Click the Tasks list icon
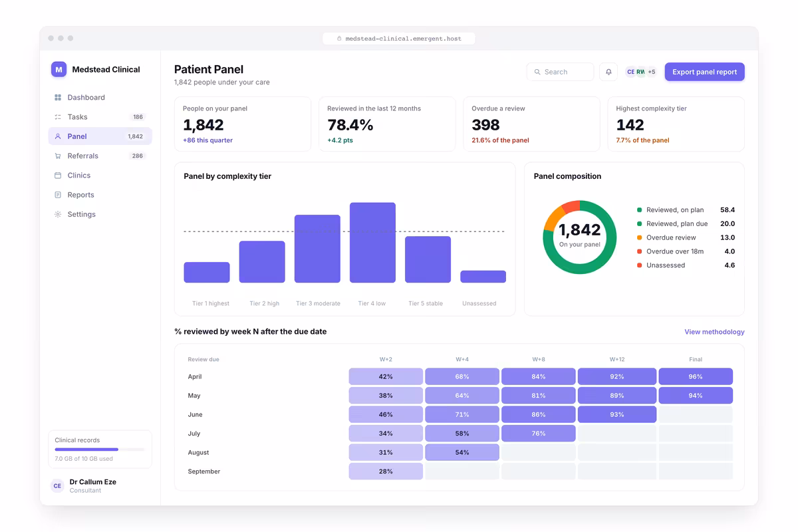Image resolution: width=798 pixels, height=532 pixels. (x=58, y=117)
